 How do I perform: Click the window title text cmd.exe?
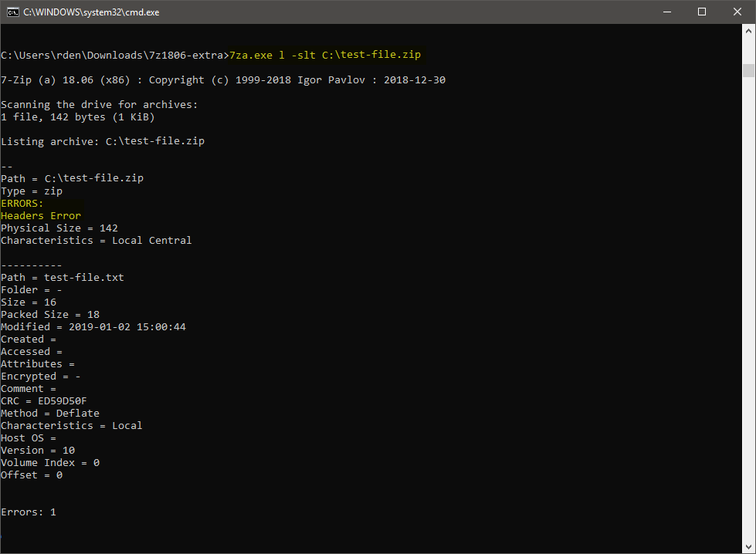click(x=93, y=12)
